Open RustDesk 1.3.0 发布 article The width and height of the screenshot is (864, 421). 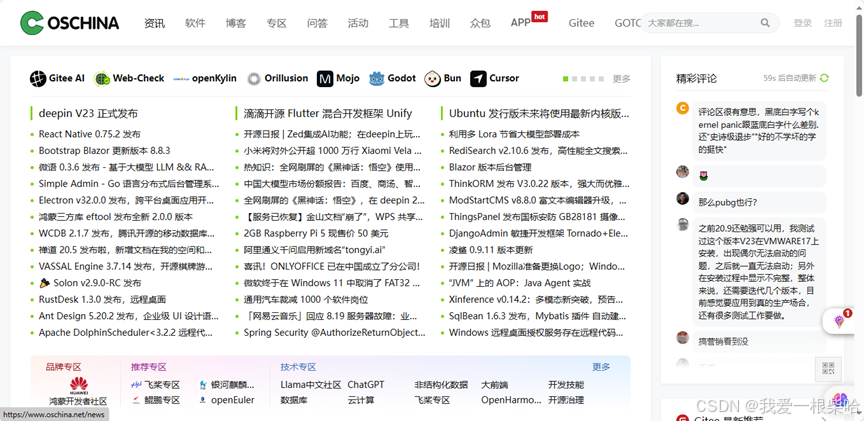(102, 300)
